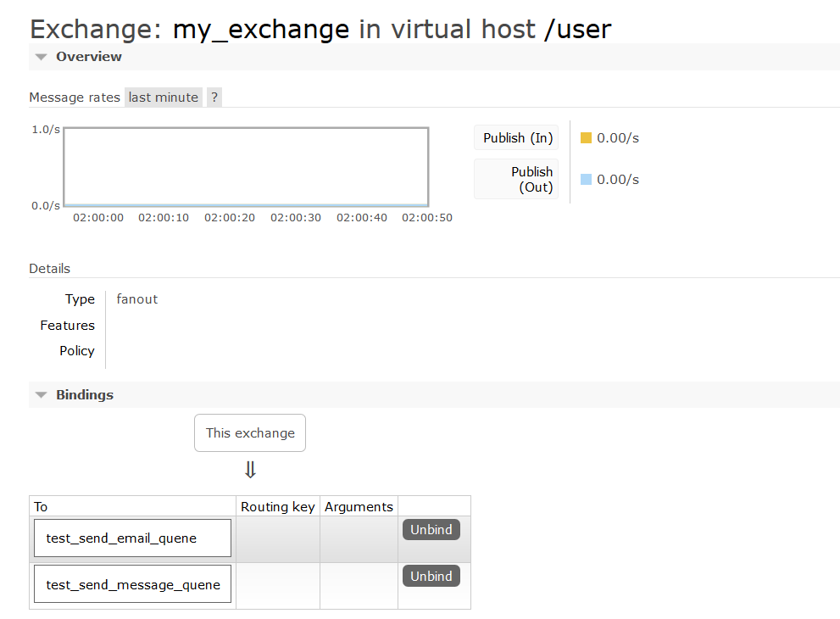Click the 'Routing key' column header

(x=278, y=507)
